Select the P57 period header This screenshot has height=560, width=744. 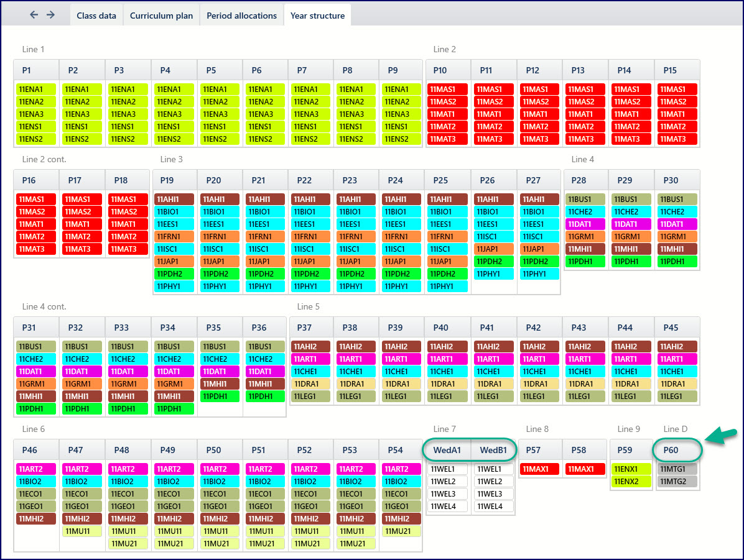coord(540,450)
